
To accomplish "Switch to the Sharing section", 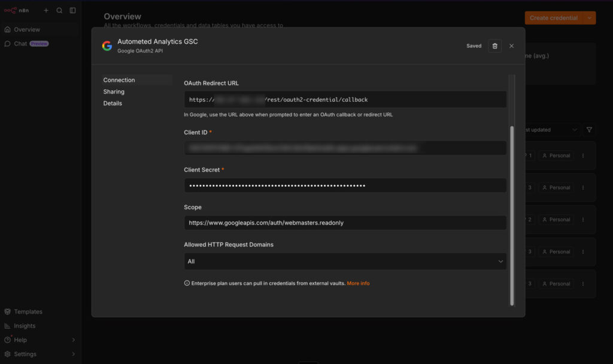I will (114, 92).
